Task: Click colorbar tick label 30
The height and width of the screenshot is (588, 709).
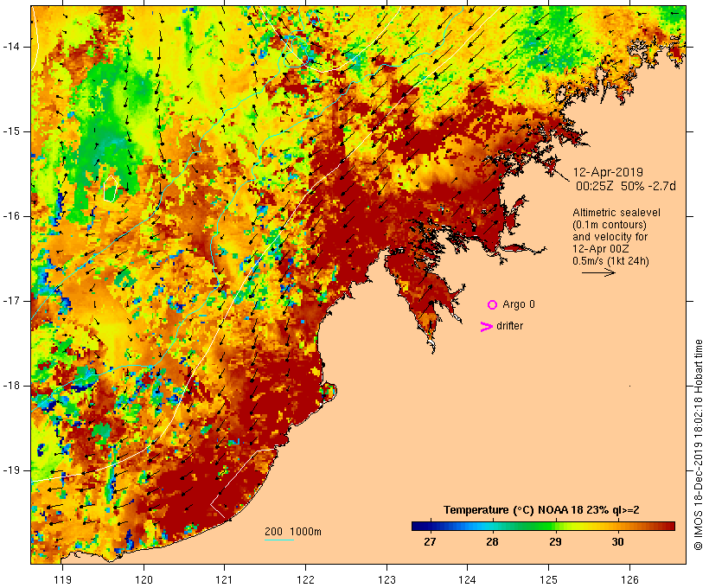Action: (617, 542)
